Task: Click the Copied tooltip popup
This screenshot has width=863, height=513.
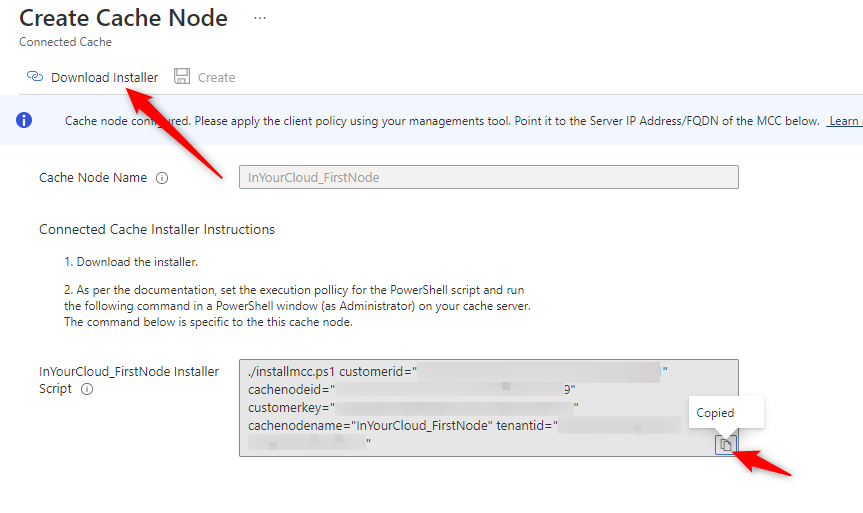Action: (715, 412)
